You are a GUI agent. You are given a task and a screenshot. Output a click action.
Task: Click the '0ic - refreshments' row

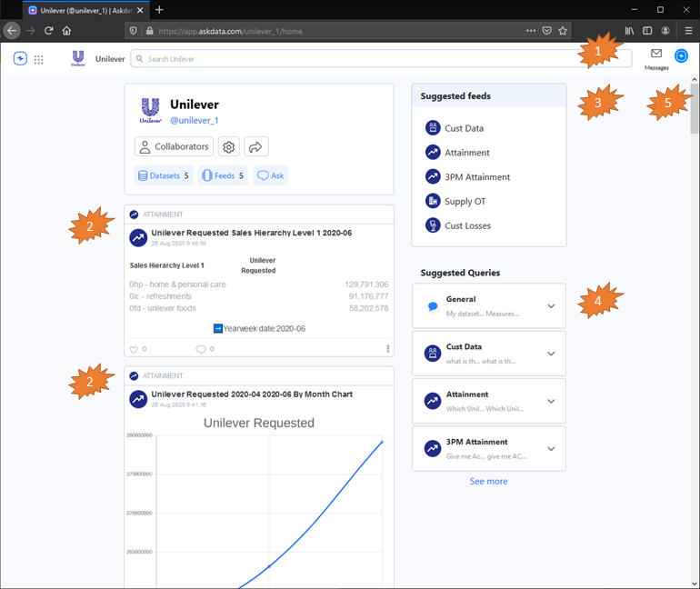[259, 296]
